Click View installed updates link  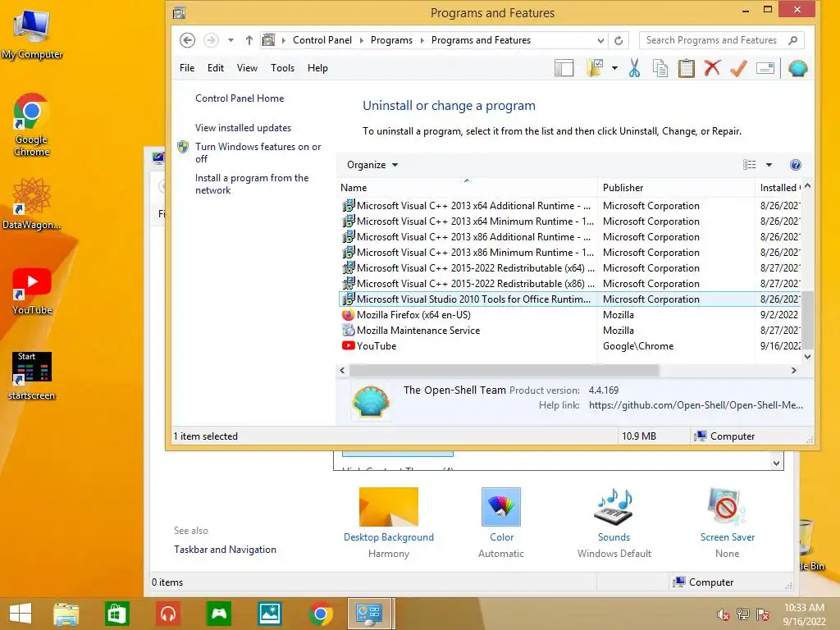(243, 128)
